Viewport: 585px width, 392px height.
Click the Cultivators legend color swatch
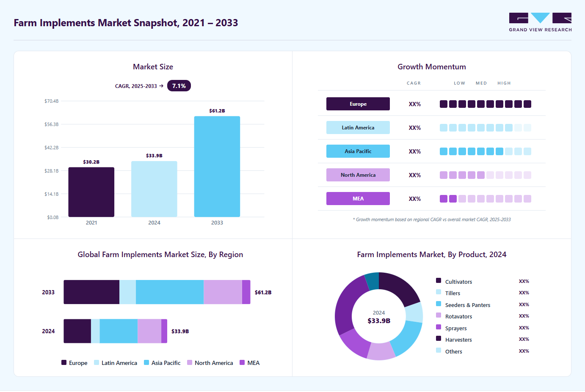coord(439,280)
